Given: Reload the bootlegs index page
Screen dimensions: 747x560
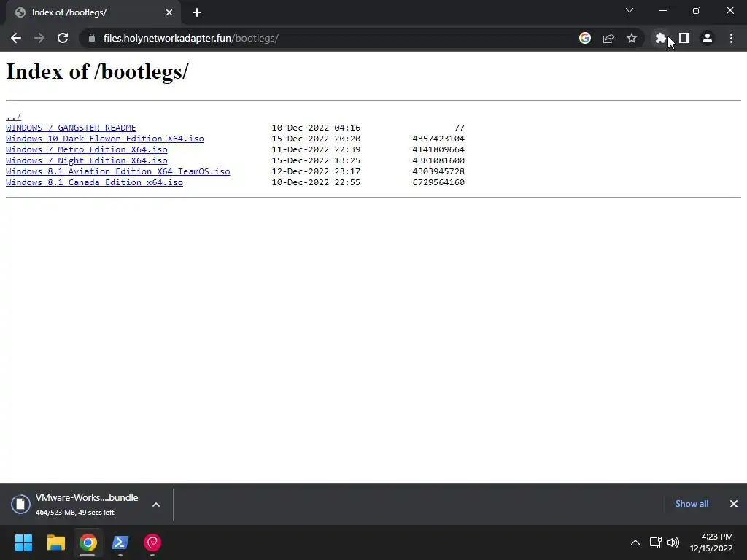Looking at the screenshot, I should pos(63,38).
